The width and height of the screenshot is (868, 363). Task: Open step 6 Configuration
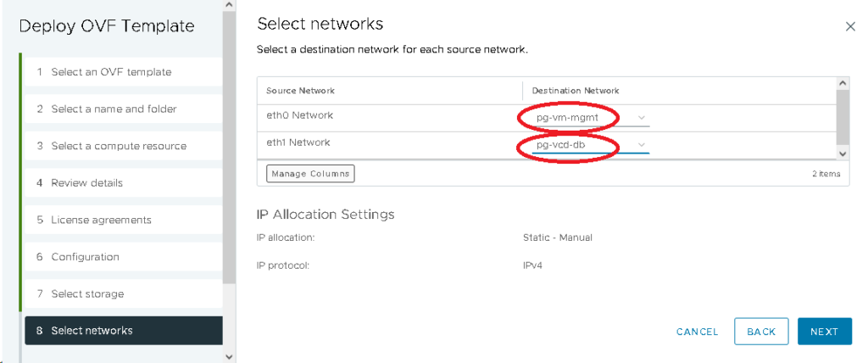(x=85, y=257)
